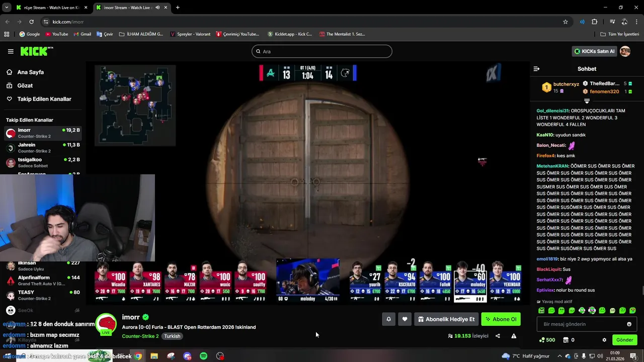The image size is (644, 362).
Task: Click fenomen320 in chat leaderboard
Action: (604, 92)
